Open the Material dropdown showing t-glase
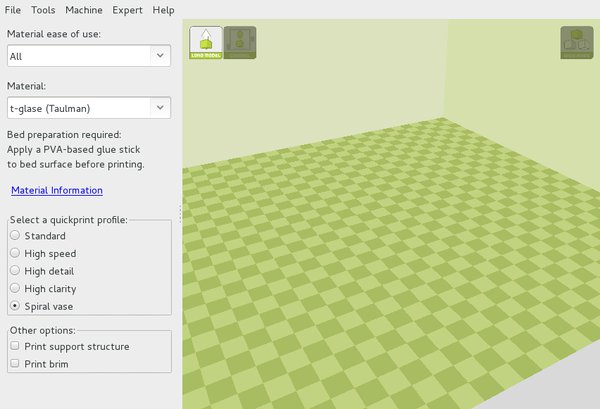 point(89,107)
